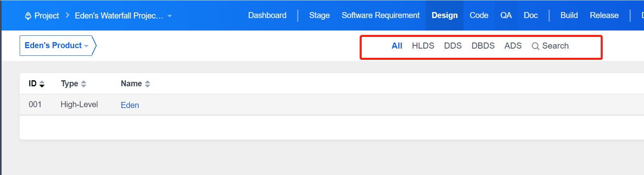Expand Eden's Waterfall Project dropdown arrow

click(170, 16)
